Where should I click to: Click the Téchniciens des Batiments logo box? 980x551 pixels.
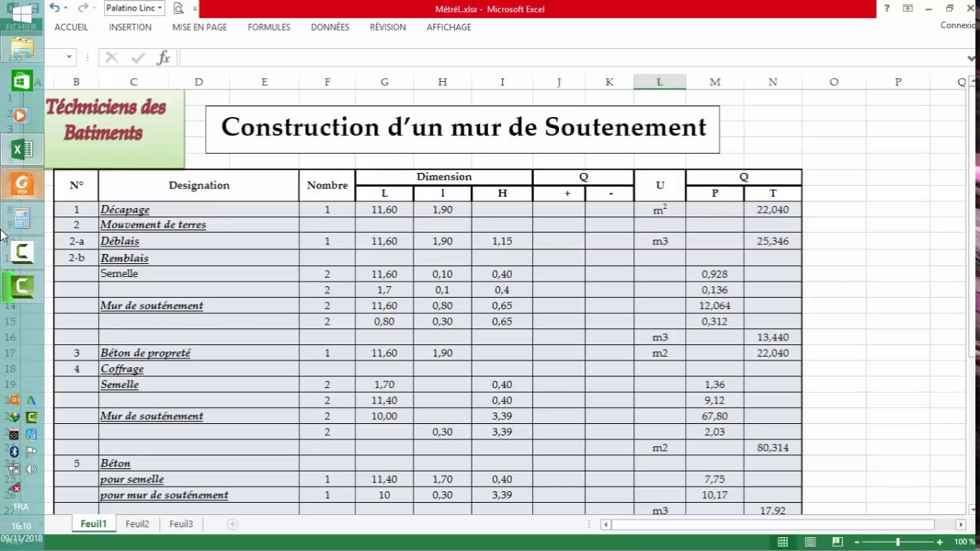pyautogui.click(x=114, y=128)
